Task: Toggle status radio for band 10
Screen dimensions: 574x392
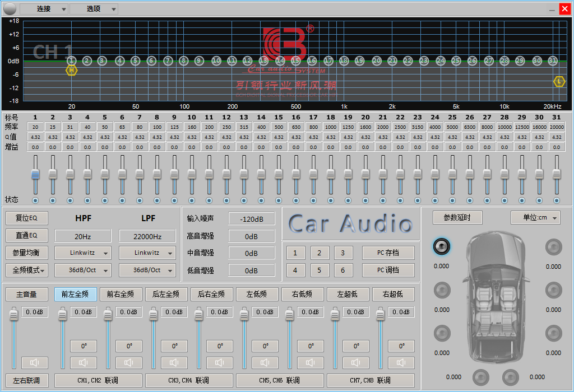Action: click(x=192, y=200)
